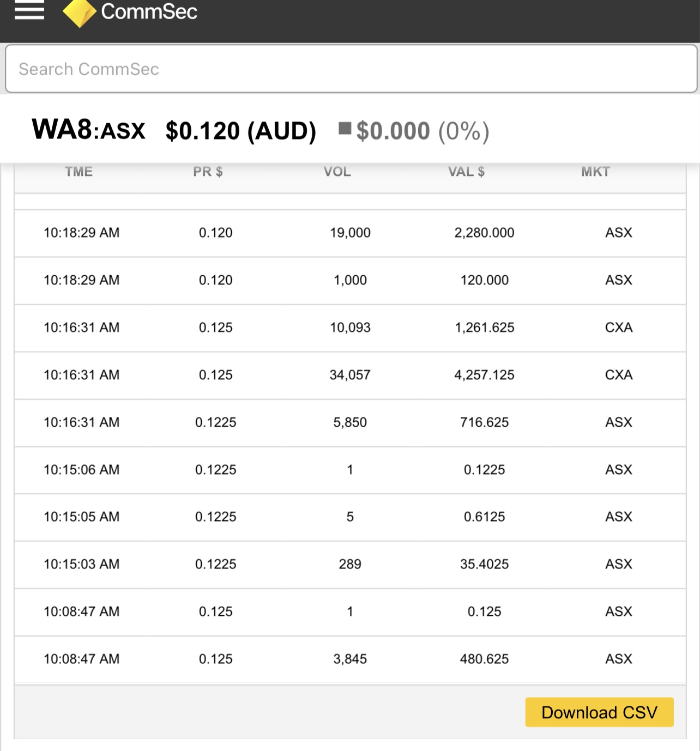The width and height of the screenshot is (700, 751).
Task: Select the 10,093 volume CXA trade
Action: pyautogui.click(x=350, y=328)
